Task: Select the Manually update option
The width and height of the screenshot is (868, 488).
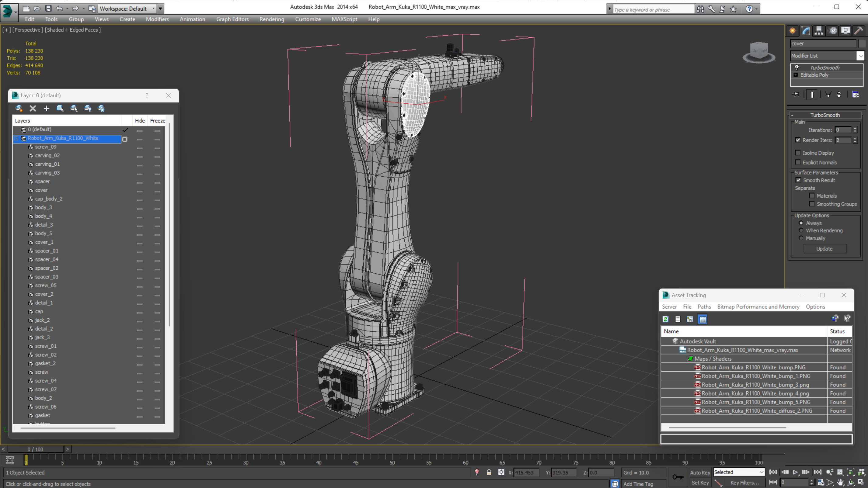Action: tap(801, 238)
